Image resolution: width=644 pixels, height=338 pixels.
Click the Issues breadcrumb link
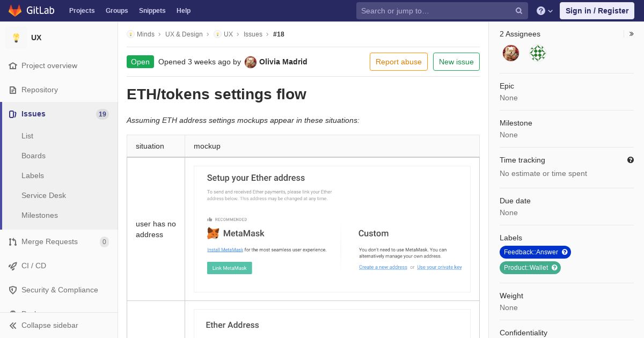pos(253,34)
